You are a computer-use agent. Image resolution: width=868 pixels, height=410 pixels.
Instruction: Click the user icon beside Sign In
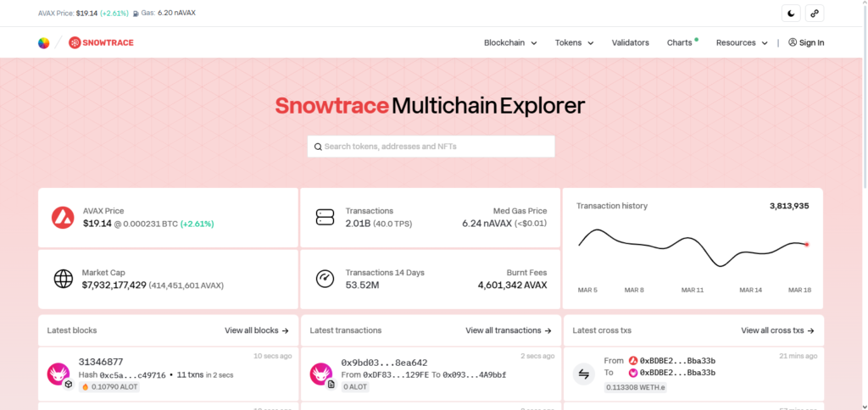(793, 42)
